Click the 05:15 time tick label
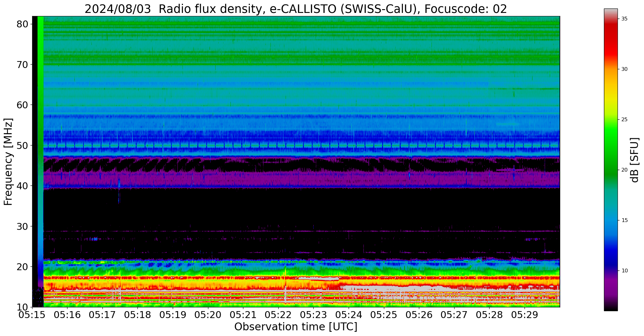644x336 pixels. [32, 315]
